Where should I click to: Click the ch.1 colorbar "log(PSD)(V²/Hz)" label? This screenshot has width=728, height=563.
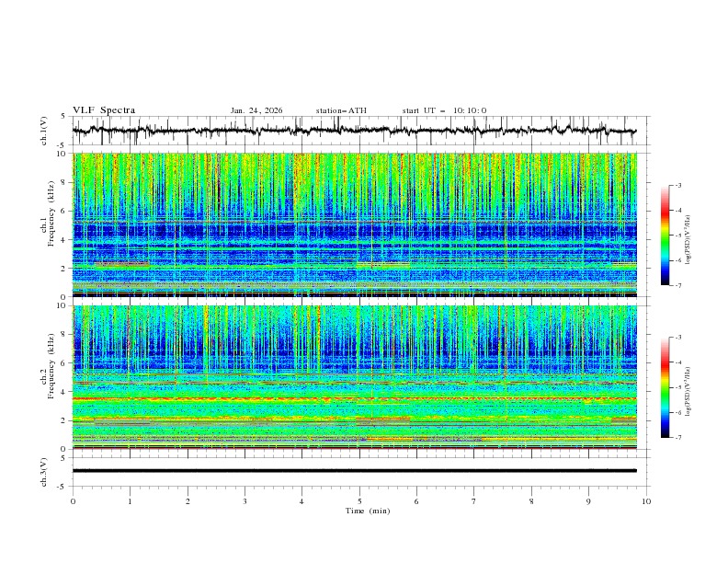tap(688, 240)
